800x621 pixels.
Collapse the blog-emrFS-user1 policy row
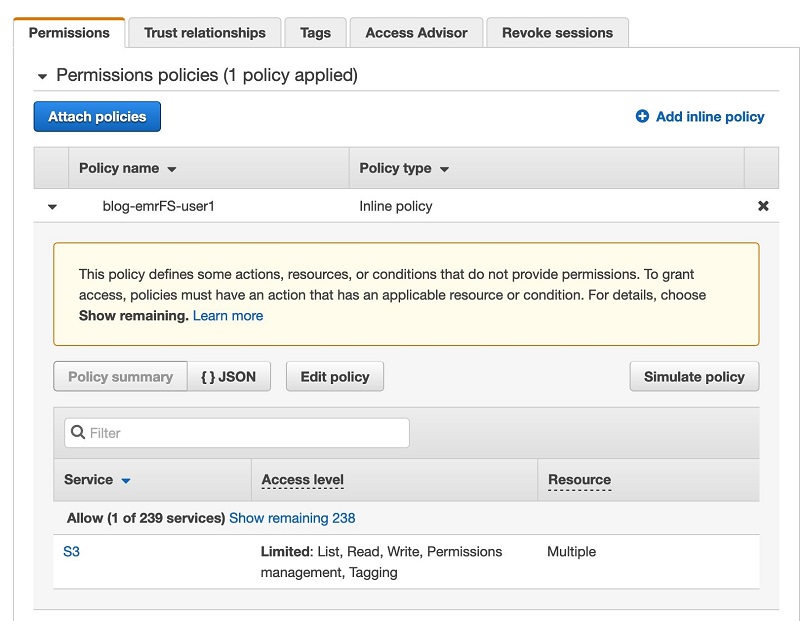[52, 207]
